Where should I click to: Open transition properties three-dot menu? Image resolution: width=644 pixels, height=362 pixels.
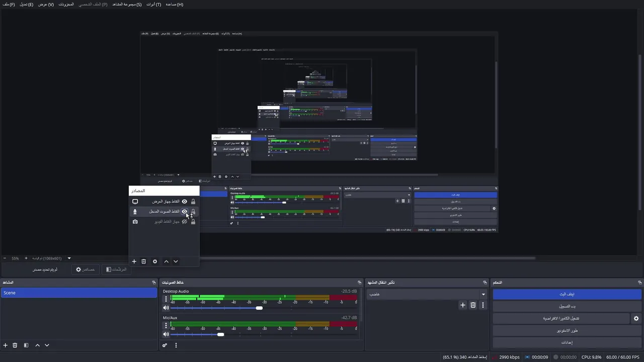coord(483,305)
